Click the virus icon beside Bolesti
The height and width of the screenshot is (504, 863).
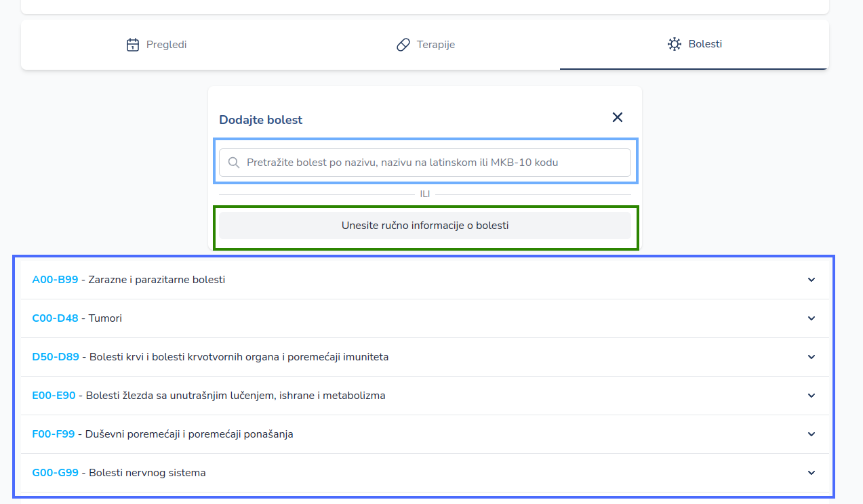pyautogui.click(x=674, y=44)
